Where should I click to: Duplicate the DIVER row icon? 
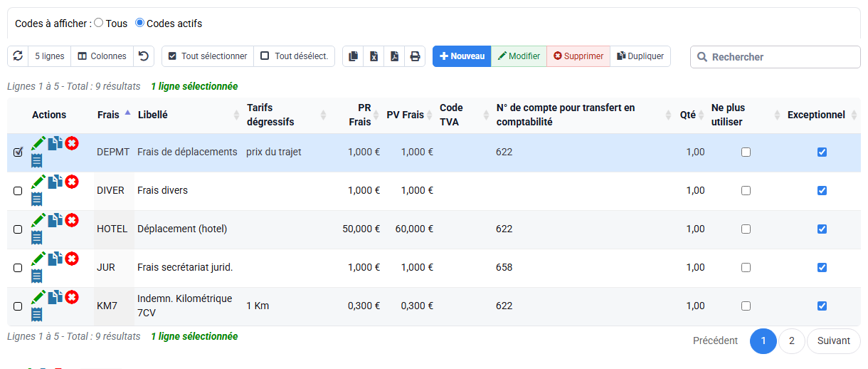point(55,182)
